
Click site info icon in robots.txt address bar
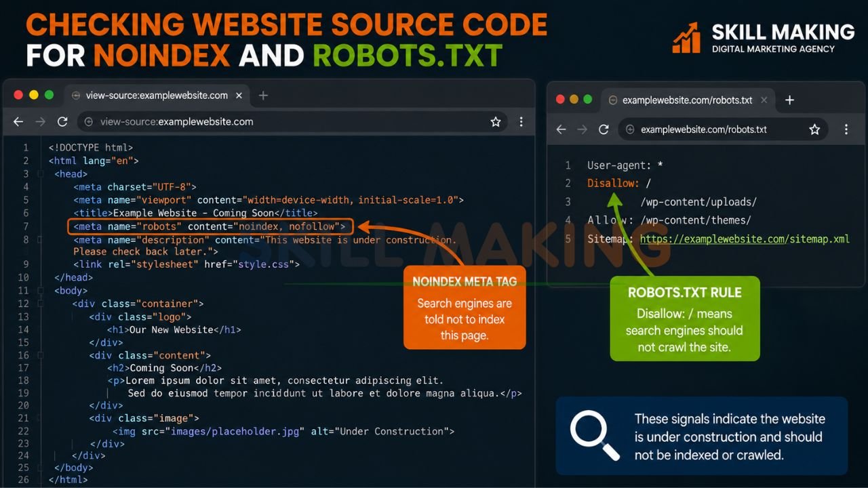(x=629, y=129)
